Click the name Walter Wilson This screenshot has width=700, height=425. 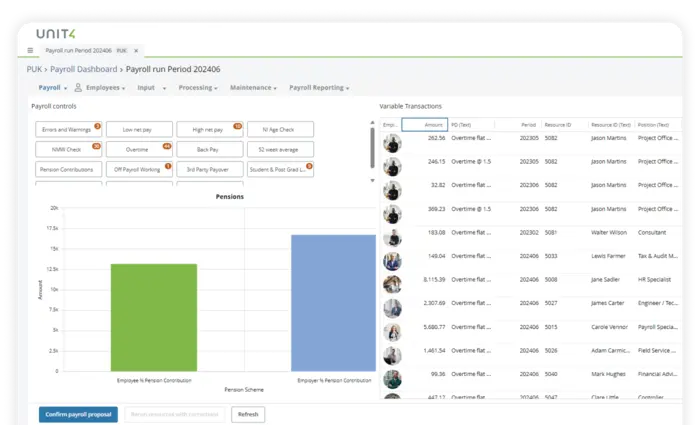click(609, 233)
